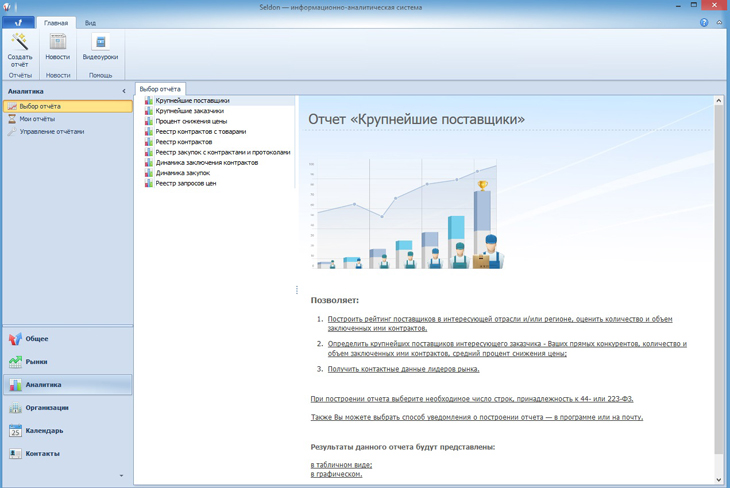Click the Мои отчёты hourglass icon
The image size is (730, 488).
[x=12, y=119]
